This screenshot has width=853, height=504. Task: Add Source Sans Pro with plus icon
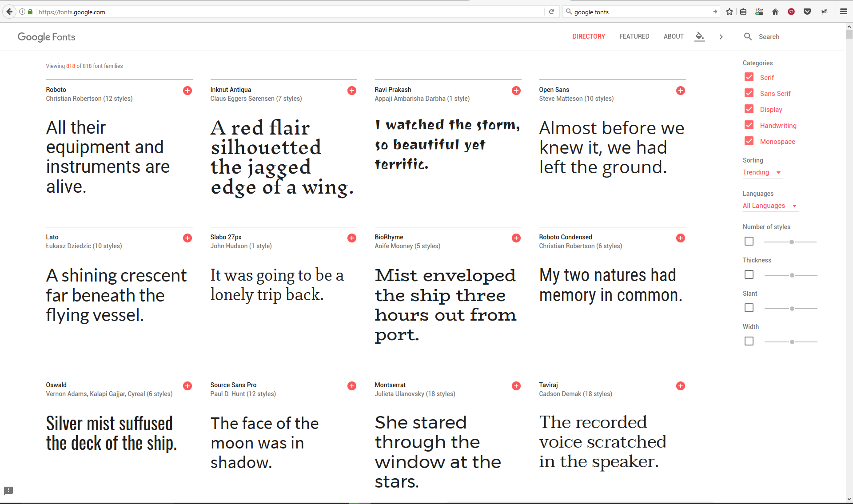[352, 386]
